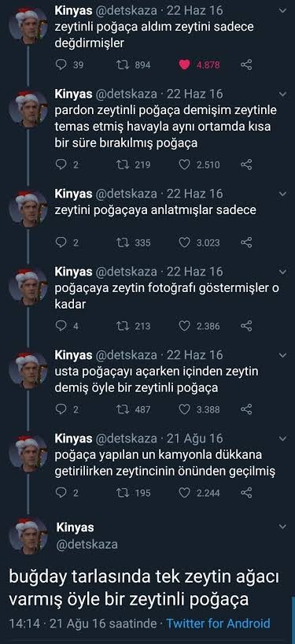Reply to the tweet with 39 replies
This screenshot has height=644, width=295.
point(61,65)
